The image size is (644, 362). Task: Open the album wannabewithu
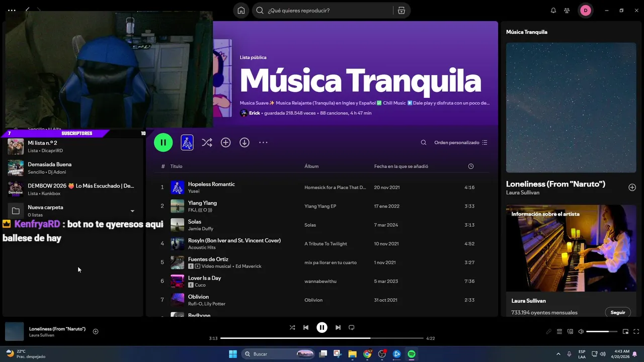(x=320, y=282)
